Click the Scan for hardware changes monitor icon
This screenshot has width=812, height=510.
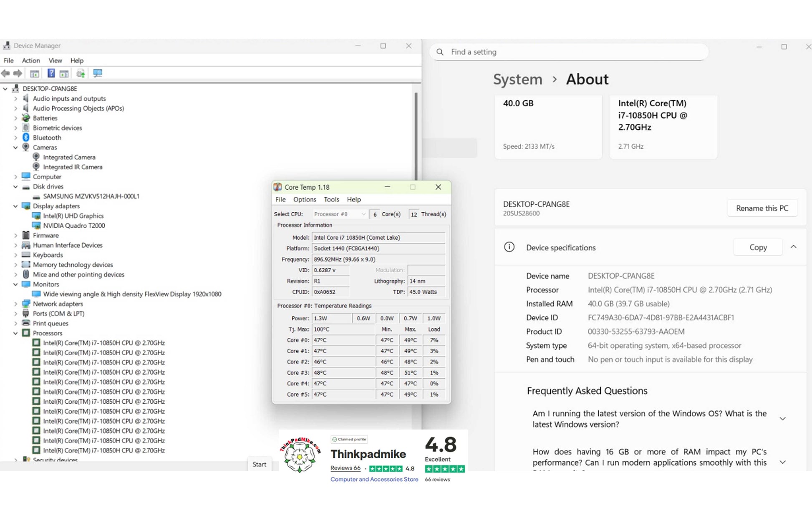point(98,73)
